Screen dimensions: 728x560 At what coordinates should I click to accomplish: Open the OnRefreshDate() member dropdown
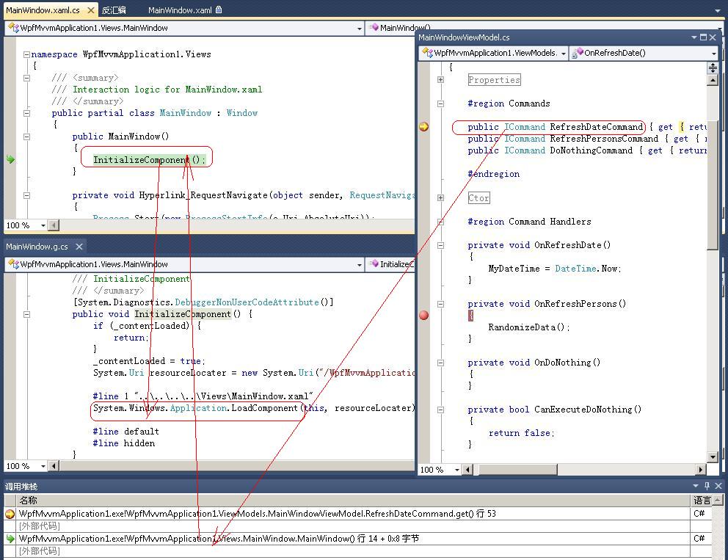point(713,53)
